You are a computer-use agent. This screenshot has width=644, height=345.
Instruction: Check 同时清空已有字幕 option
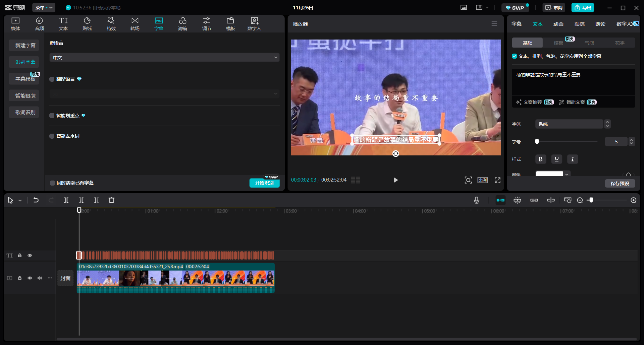[x=52, y=183]
